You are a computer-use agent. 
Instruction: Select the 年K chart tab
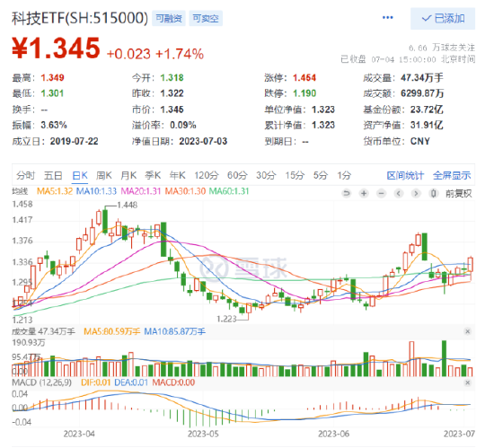pos(177,175)
